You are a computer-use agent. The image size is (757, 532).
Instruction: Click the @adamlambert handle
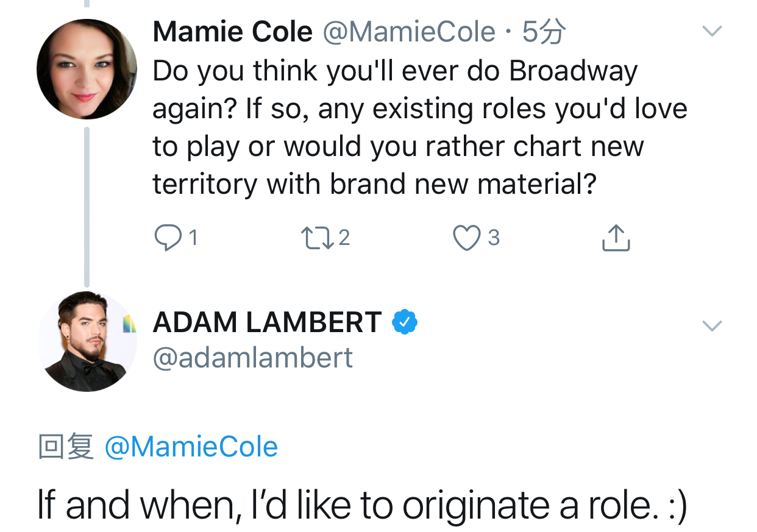(252, 358)
